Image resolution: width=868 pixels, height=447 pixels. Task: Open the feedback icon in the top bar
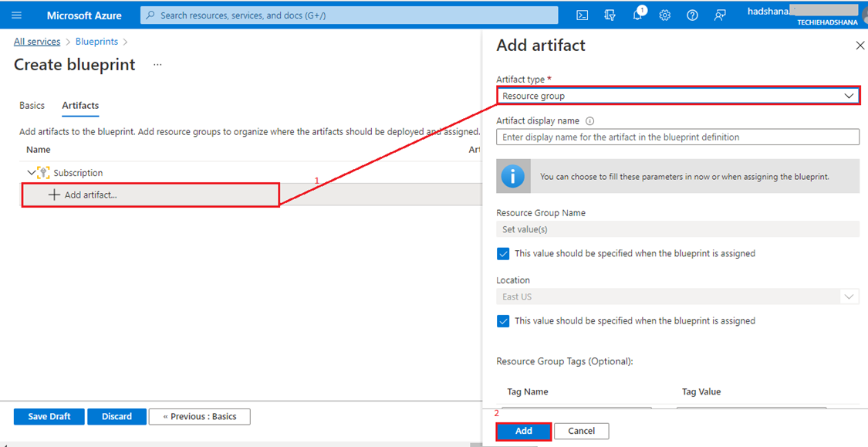(x=720, y=15)
